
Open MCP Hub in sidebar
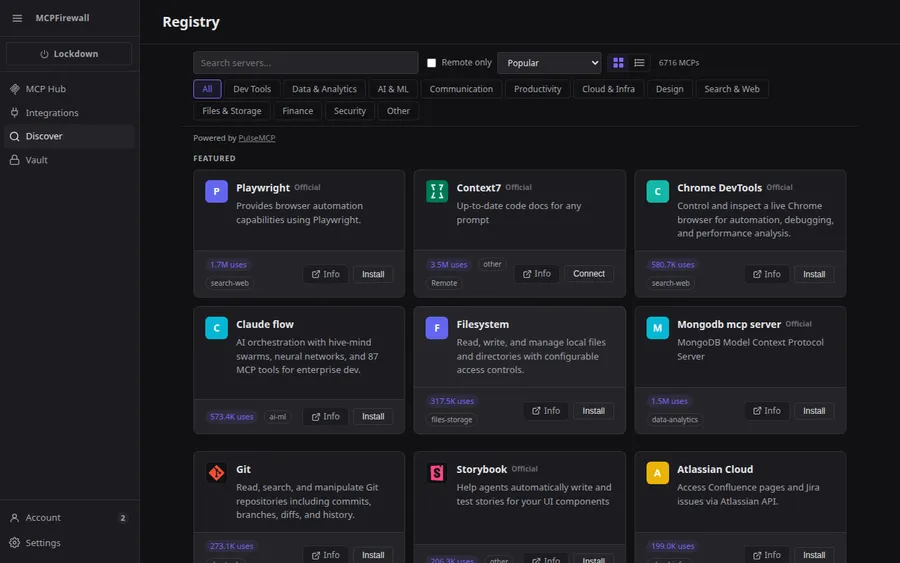point(69,89)
